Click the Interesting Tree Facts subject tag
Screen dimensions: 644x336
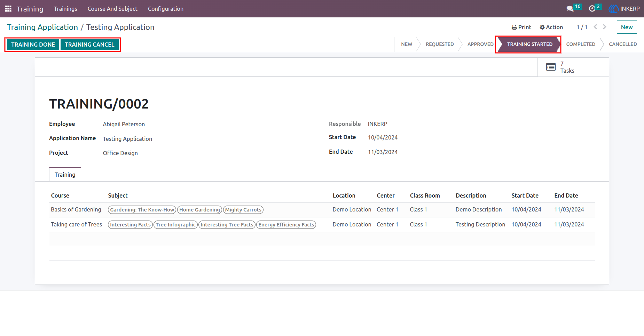point(227,225)
